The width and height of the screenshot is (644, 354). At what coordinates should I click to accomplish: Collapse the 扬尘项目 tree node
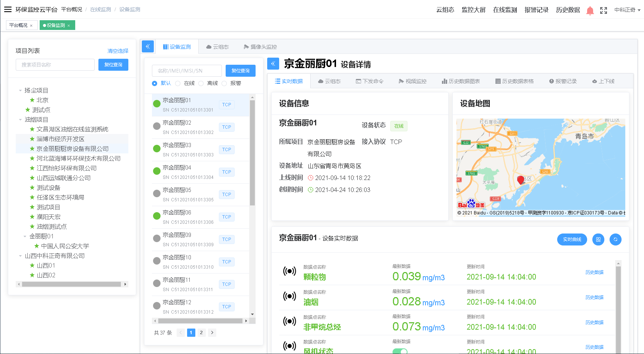(x=20, y=91)
